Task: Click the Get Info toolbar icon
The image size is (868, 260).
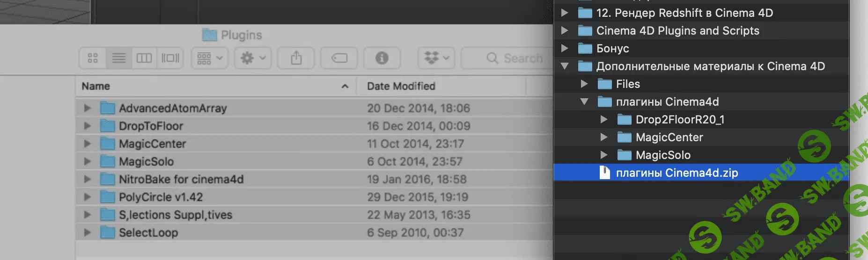Action: point(382,58)
